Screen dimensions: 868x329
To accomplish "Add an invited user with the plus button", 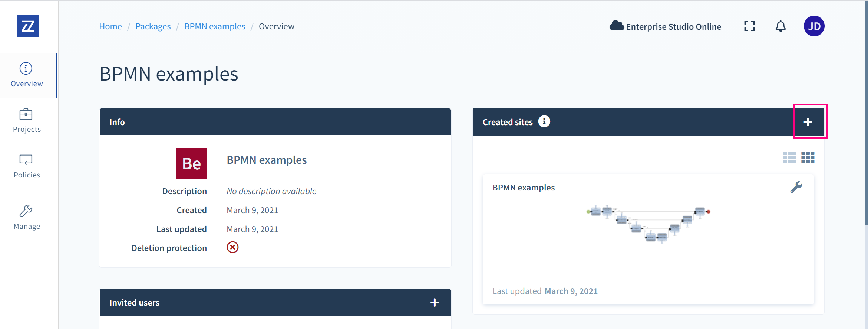I will [435, 303].
